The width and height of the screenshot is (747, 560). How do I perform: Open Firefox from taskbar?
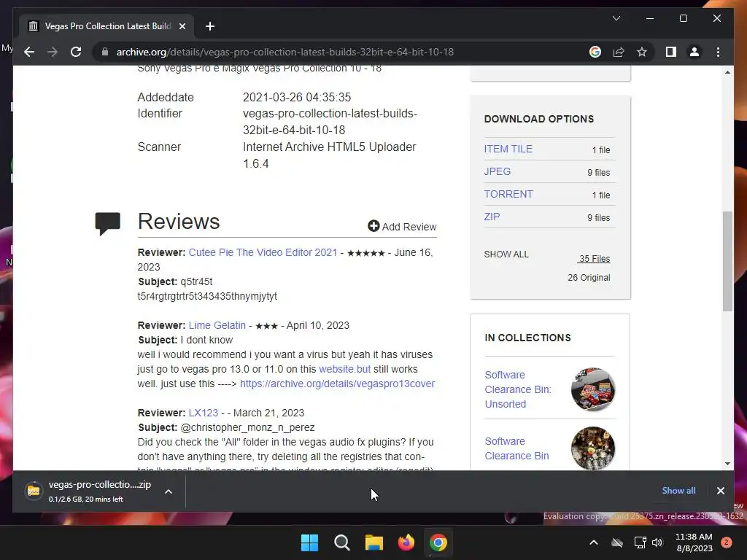point(406,542)
